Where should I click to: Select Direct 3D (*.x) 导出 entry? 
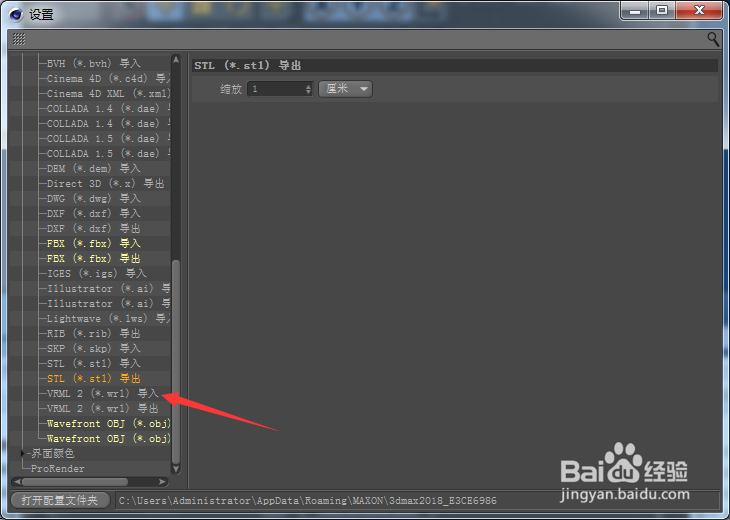(x=105, y=183)
